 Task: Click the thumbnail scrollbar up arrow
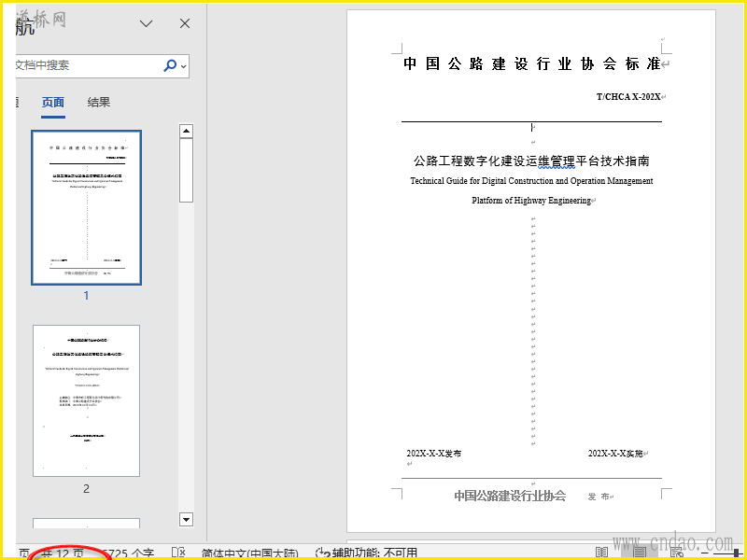point(186,131)
